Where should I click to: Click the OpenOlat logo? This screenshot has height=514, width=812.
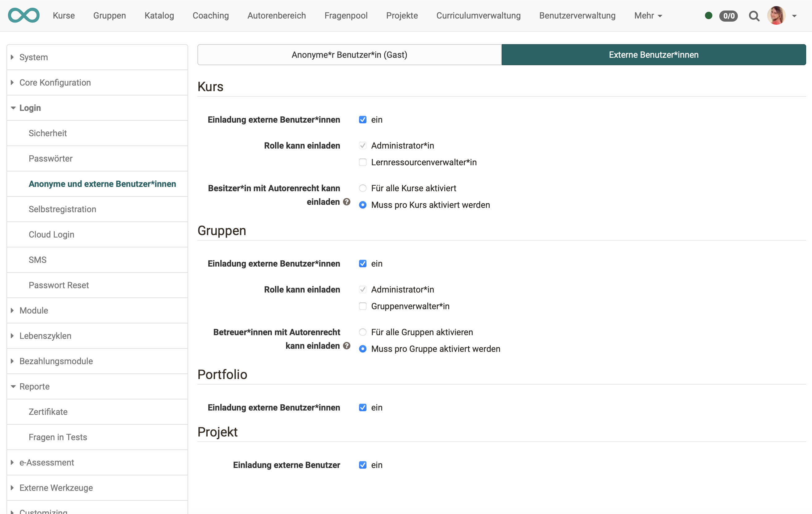coord(23,15)
